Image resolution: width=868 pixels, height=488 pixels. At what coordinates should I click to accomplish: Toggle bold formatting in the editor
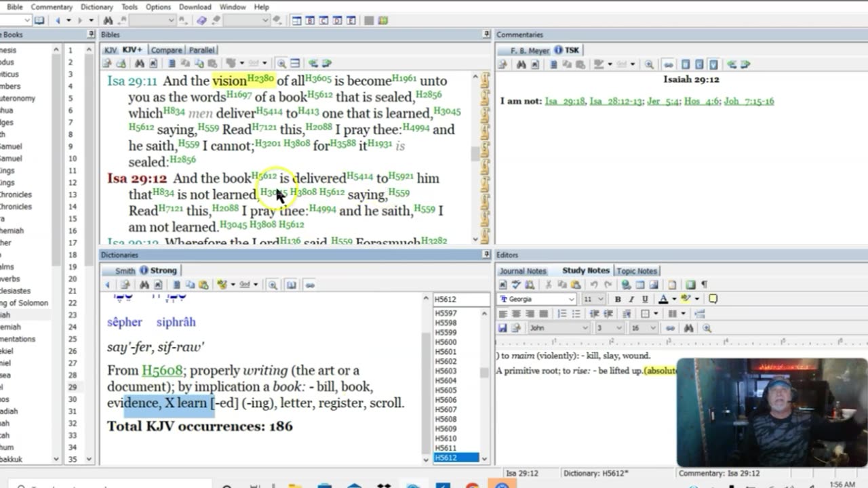coord(618,299)
